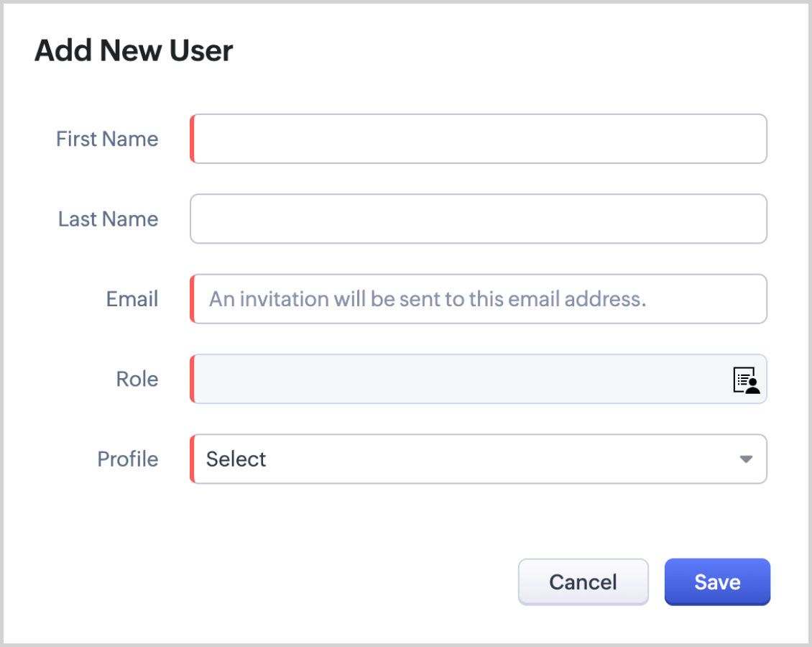Click the Role label

point(137,379)
